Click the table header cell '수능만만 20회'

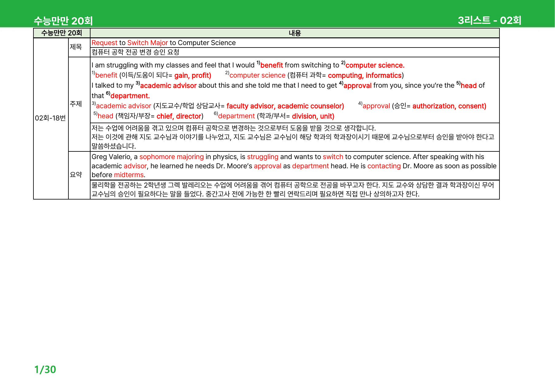click(x=62, y=33)
